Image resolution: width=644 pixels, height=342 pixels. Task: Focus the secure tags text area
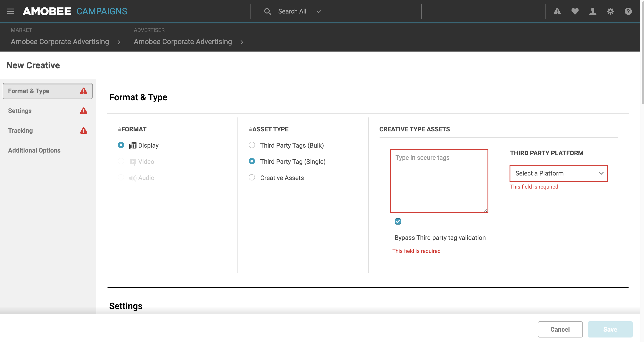click(439, 181)
